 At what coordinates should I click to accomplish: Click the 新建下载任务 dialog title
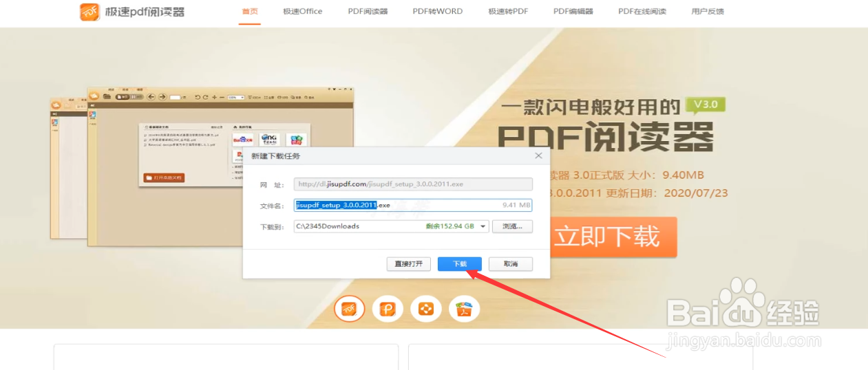coord(275,156)
